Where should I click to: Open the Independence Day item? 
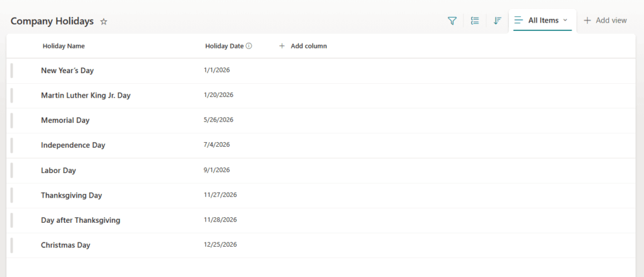click(73, 145)
